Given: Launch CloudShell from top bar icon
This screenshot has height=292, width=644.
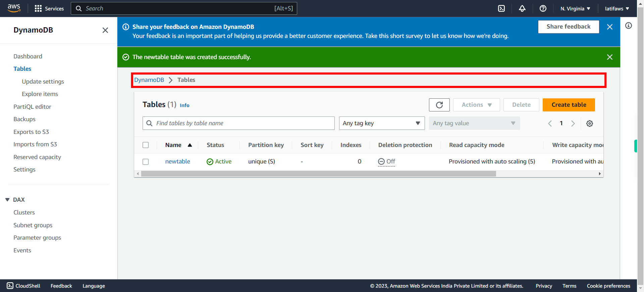Looking at the screenshot, I should coord(501,8).
